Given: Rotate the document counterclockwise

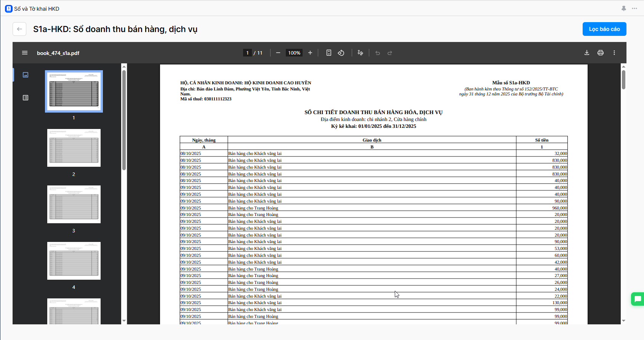Looking at the screenshot, I should (341, 53).
